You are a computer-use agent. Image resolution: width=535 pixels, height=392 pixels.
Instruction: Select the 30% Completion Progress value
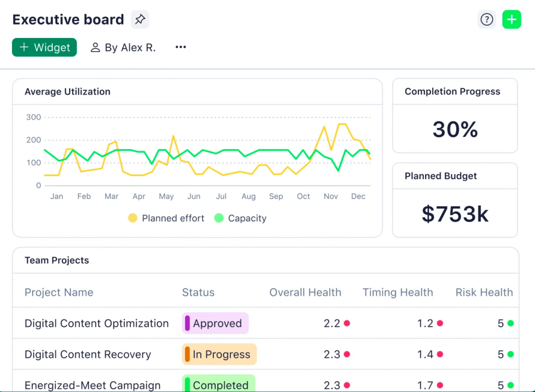(455, 129)
